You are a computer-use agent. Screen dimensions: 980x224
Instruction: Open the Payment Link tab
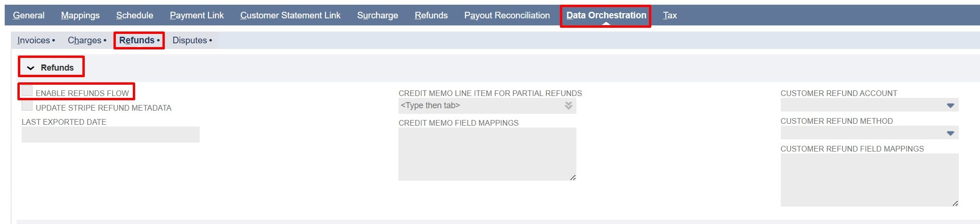197,16
